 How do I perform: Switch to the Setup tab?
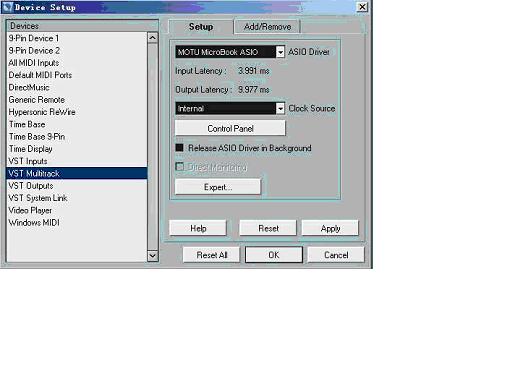pos(201,27)
